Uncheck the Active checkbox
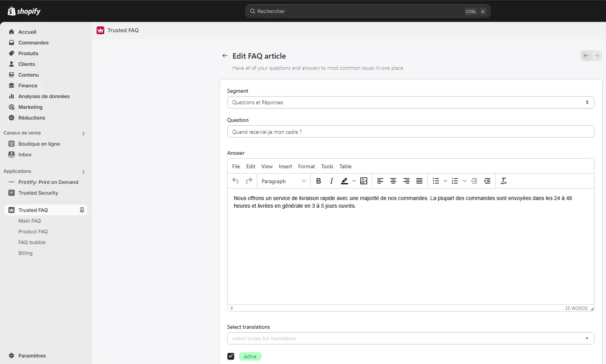The image size is (606, 364). point(231,356)
